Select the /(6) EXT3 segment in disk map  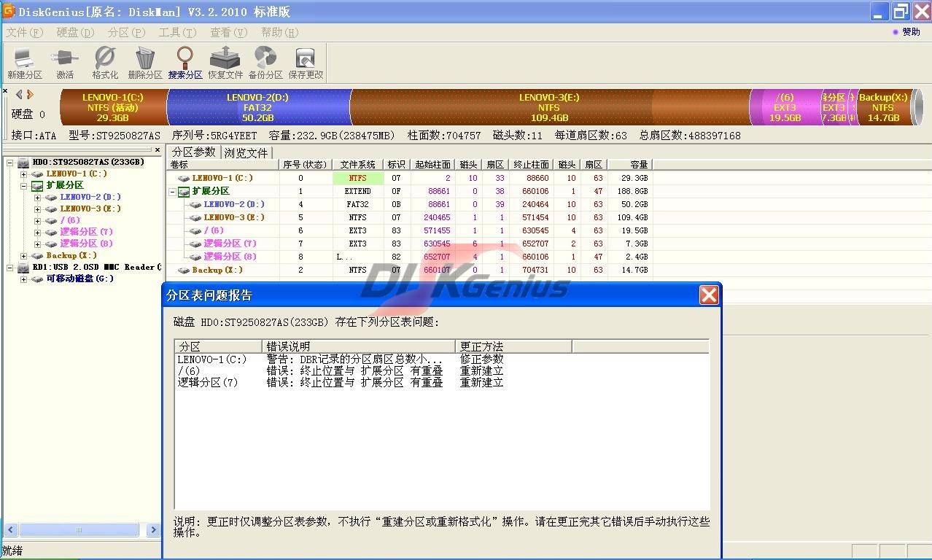tap(785, 107)
